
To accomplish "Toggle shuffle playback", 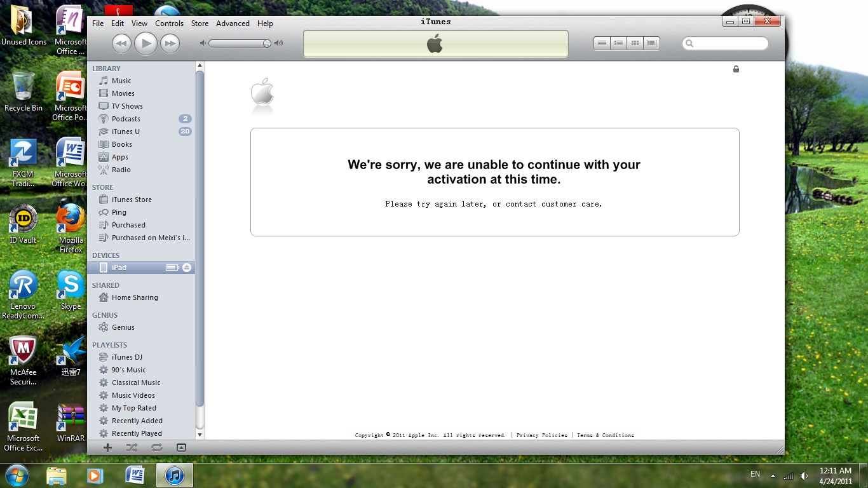I will [132, 447].
